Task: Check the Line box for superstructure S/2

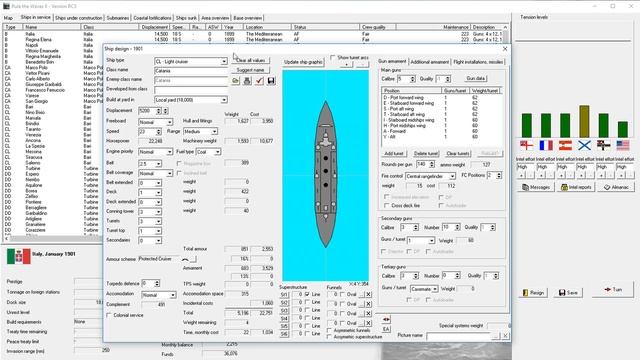Action: [x=307, y=302]
